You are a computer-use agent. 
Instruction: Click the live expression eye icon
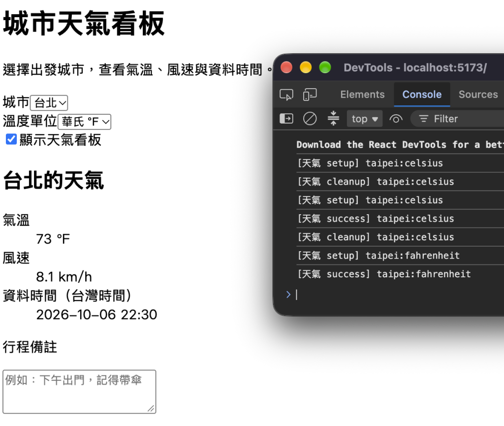pyautogui.click(x=396, y=119)
